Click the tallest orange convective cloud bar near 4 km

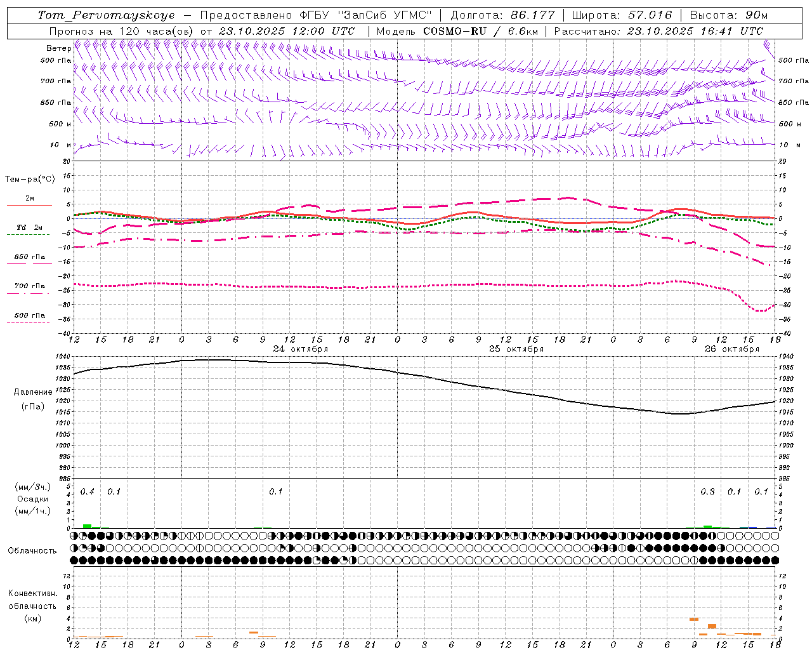tap(694, 619)
